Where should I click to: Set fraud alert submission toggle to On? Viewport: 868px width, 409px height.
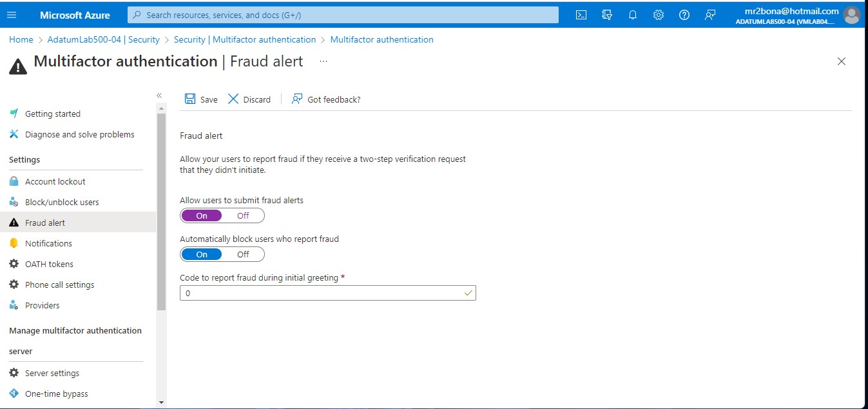(x=201, y=215)
